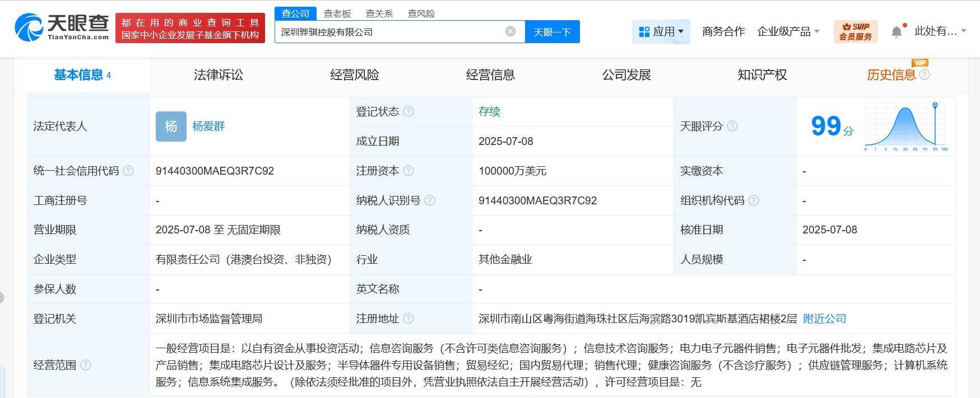Switch to the 查关系 search tab
Image resolution: width=980 pixels, height=398 pixels.
379,13
